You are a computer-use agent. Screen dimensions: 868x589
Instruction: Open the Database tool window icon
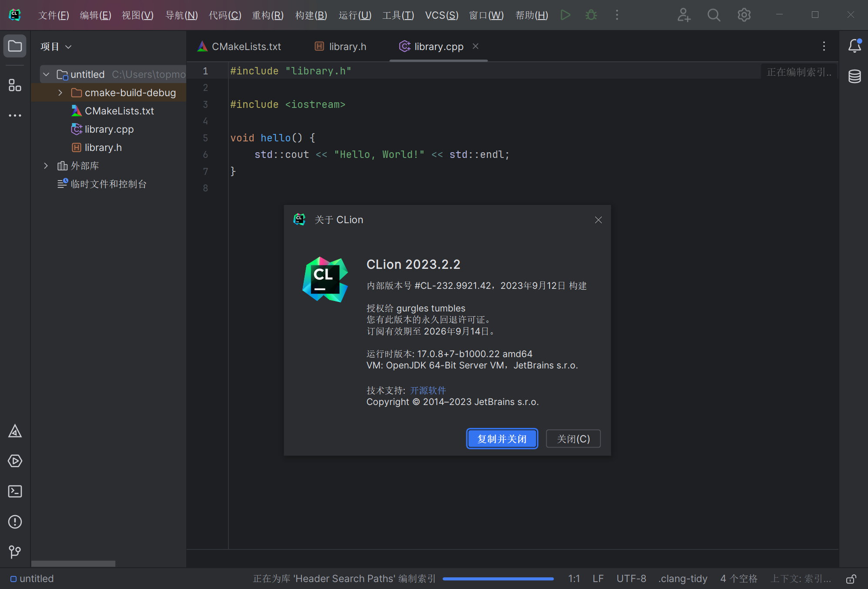855,77
